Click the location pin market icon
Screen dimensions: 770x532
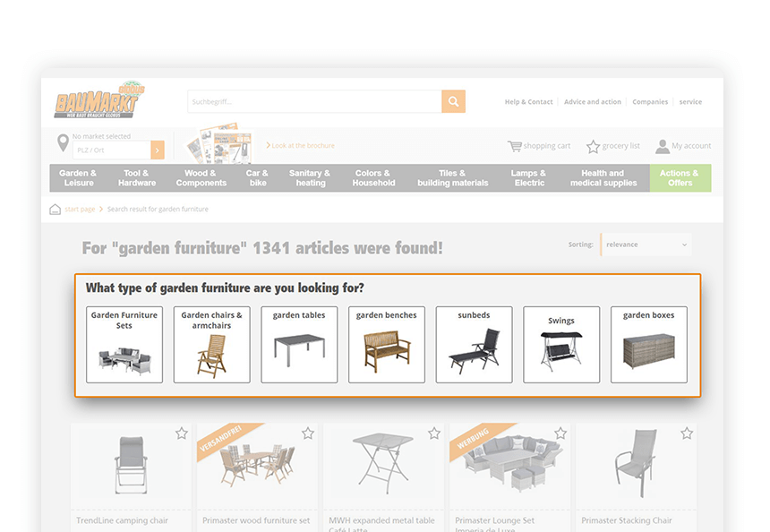(63, 143)
